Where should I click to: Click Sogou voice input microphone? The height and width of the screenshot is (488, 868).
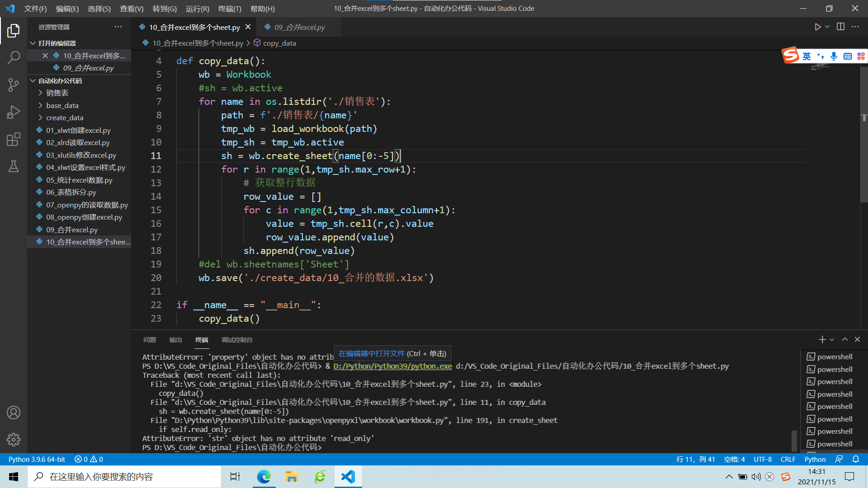pos(834,56)
